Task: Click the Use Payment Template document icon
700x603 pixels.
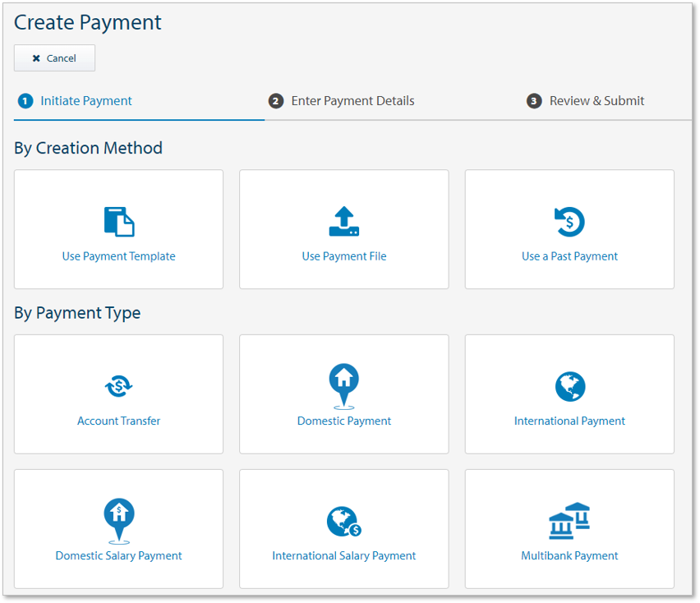Action: 118,220
